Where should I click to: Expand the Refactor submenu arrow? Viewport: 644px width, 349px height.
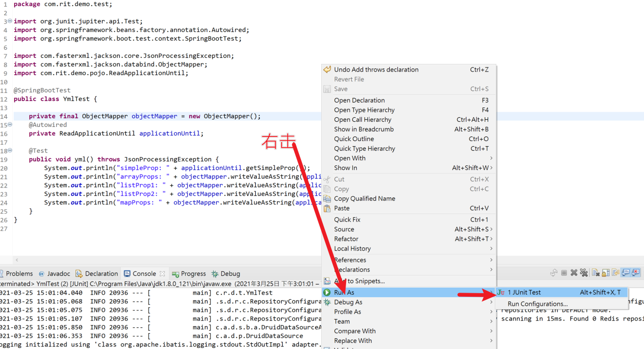[x=491, y=239]
